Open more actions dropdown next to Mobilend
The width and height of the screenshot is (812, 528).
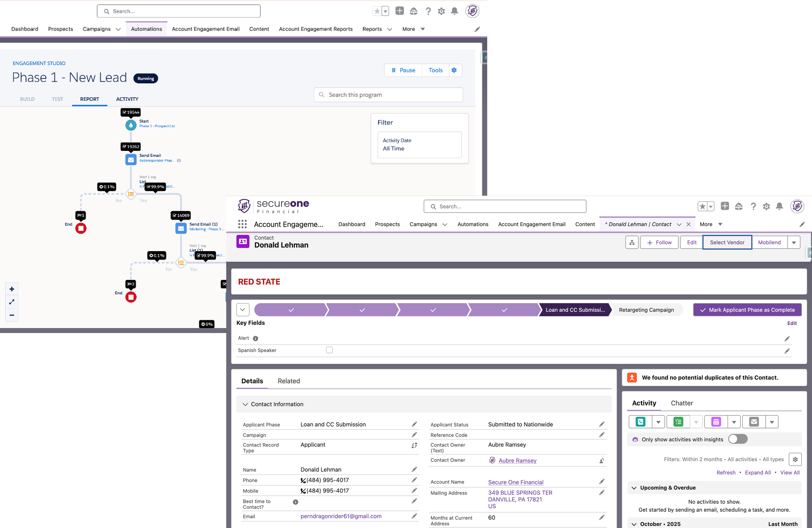794,243
